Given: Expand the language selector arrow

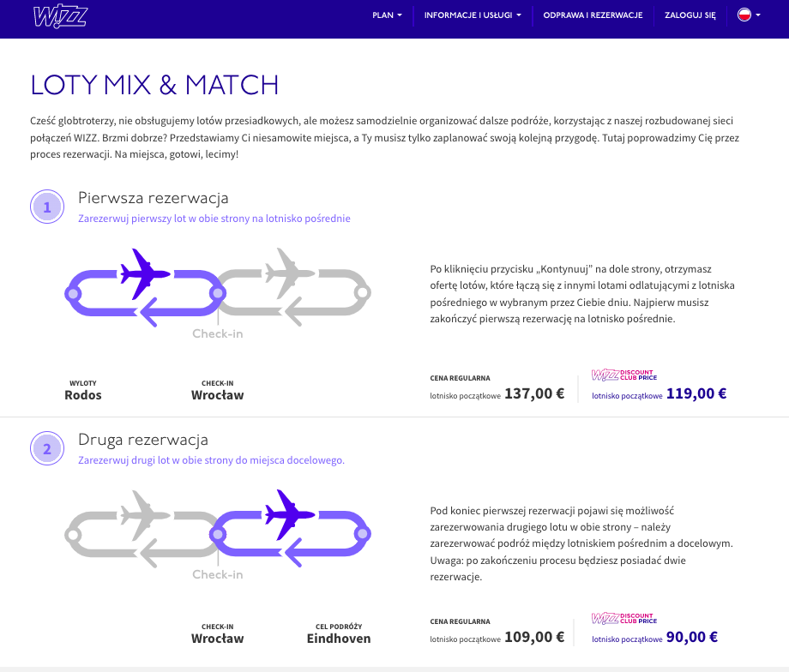Looking at the screenshot, I should click(x=758, y=15).
